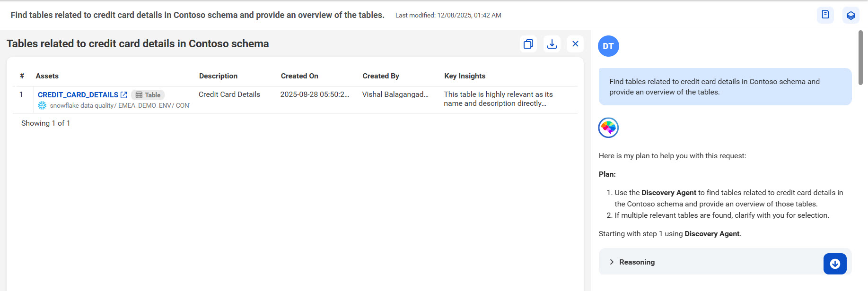Click the Description column header
Viewport: 868px width, 291px height.
click(x=218, y=76)
